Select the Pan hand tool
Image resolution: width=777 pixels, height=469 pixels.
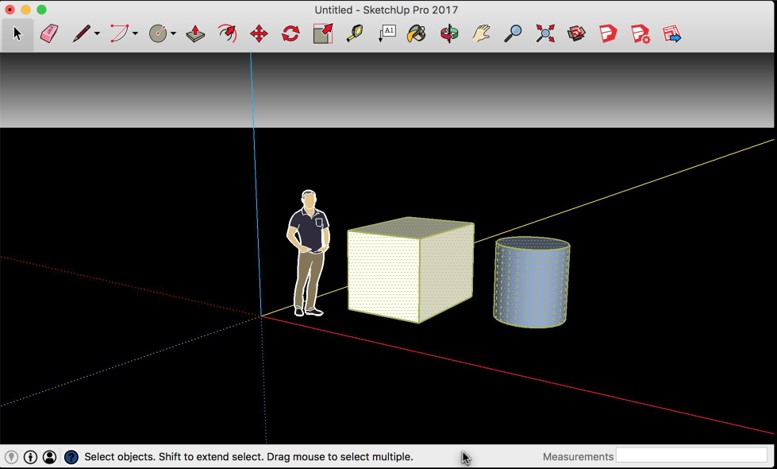481,34
